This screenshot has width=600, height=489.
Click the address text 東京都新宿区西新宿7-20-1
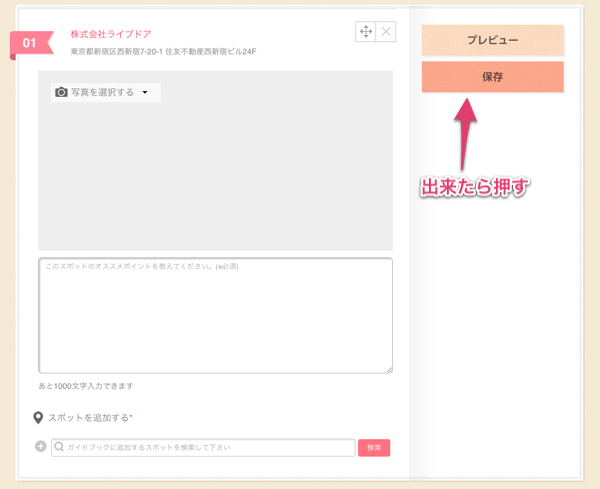(116, 52)
